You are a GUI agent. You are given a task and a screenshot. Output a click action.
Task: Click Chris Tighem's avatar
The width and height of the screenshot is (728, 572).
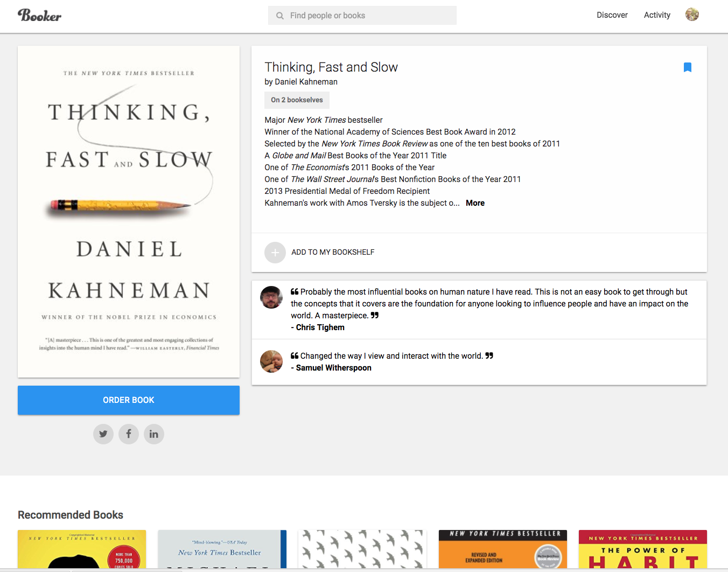coord(271,297)
